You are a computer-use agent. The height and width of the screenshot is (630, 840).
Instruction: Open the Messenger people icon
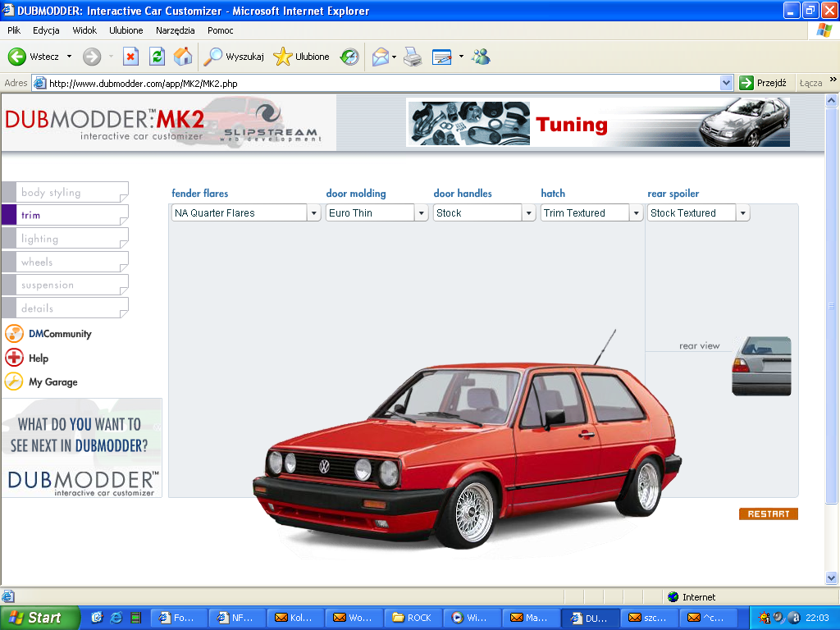point(481,57)
